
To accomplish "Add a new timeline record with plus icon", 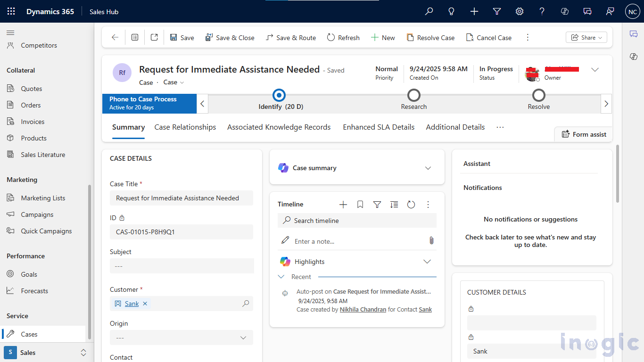I will coord(343,205).
